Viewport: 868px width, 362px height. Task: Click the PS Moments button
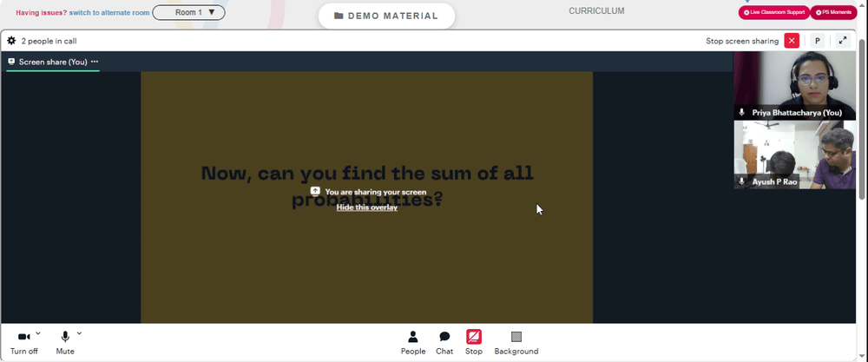point(833,12)
